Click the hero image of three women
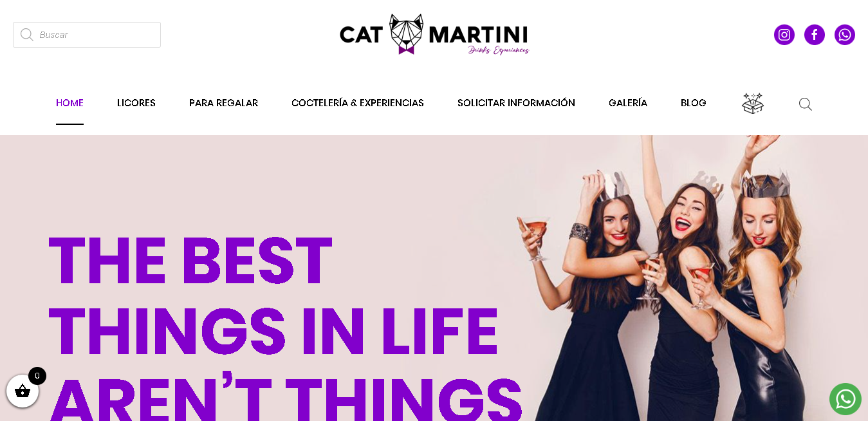 pyautogui.click(x=663, y=278)
